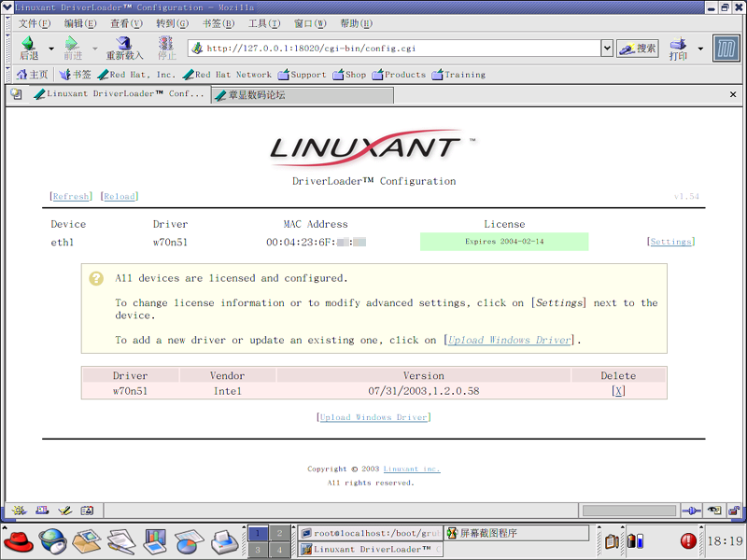
Task: Click the Refresh link
Action: [71, 196]
